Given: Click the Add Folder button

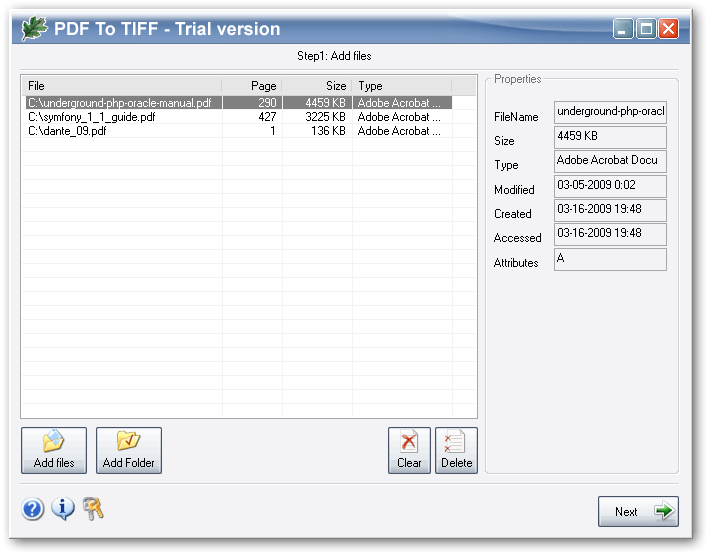Looking at the screenshot, I should (129, 450).
